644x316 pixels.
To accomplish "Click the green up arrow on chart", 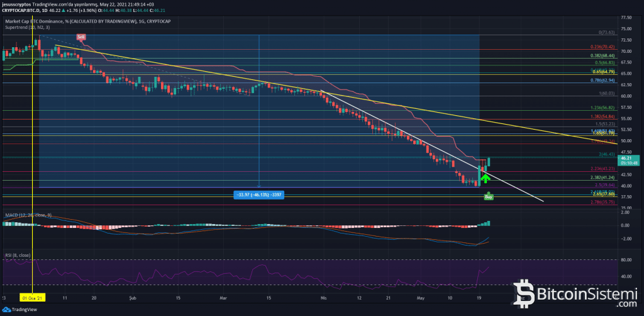I will (x=485, y=178).
